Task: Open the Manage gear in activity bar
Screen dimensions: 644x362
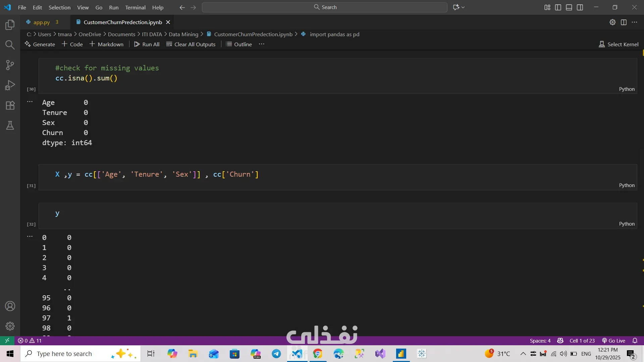Action: (x=10, y=326)
